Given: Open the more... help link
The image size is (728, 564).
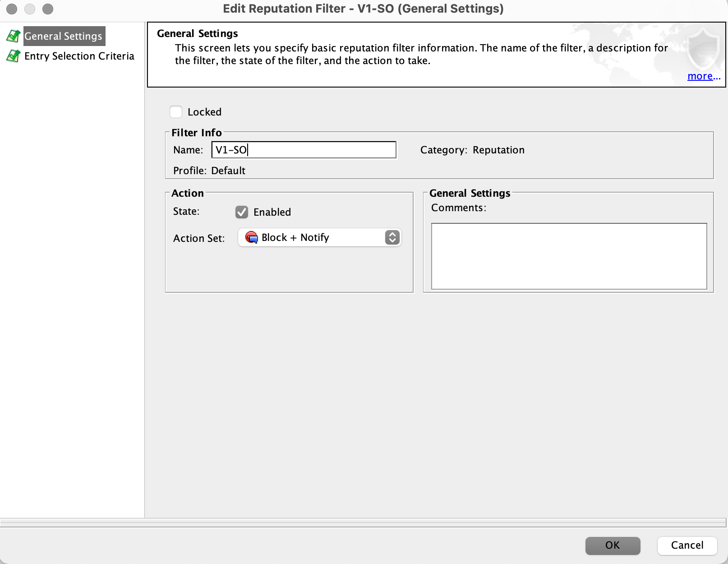Looking at the screenshot, I should pos(703,76).
